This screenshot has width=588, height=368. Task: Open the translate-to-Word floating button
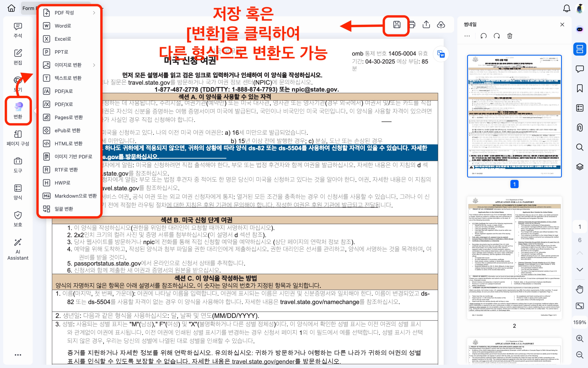[x=441, y=54]
